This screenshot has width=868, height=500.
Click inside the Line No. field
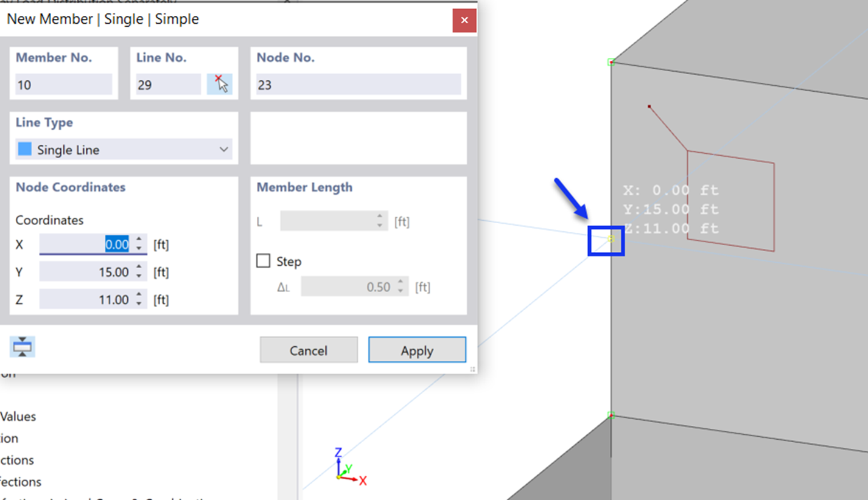point(168,84)
